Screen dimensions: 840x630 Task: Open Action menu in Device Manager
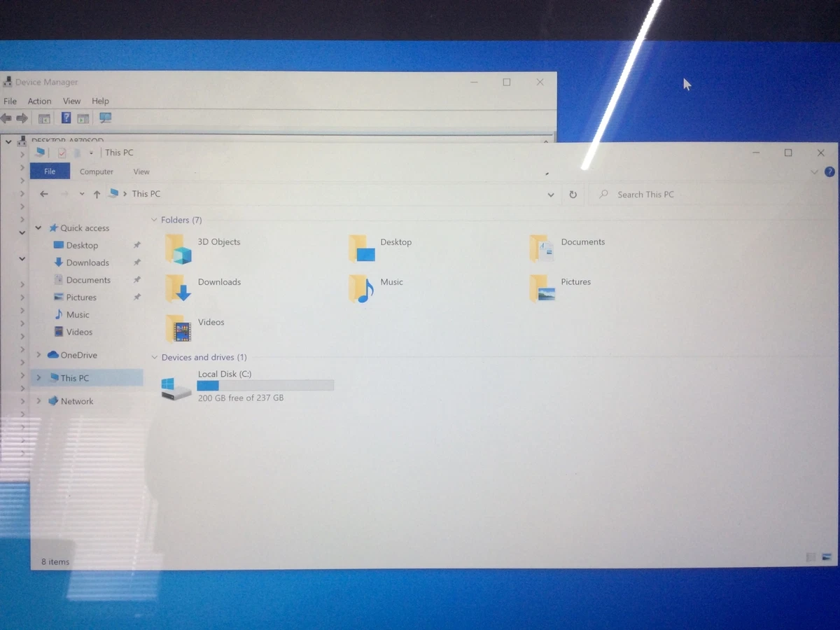point(39,101)
